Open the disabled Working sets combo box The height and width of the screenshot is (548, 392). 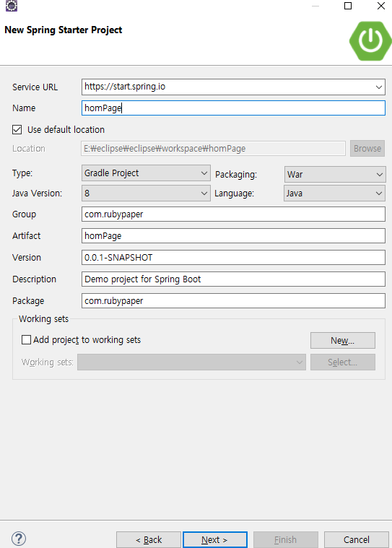coord(191,362)
